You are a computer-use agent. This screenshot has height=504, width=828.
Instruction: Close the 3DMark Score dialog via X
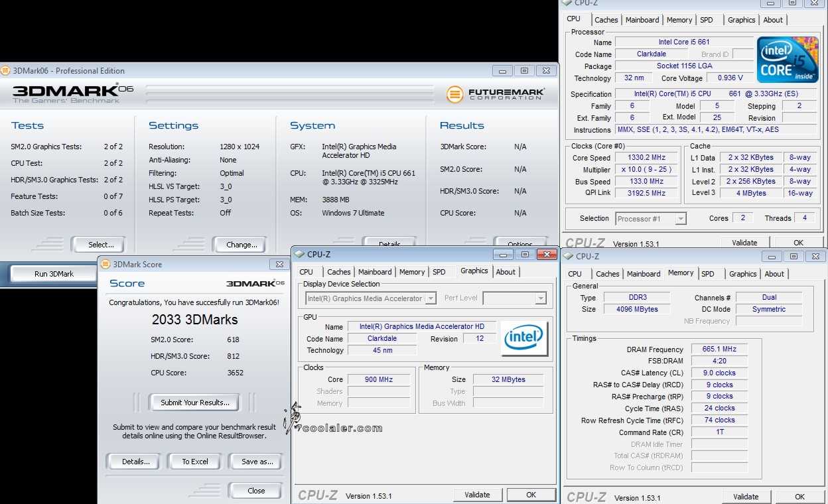tap(280, 264)
